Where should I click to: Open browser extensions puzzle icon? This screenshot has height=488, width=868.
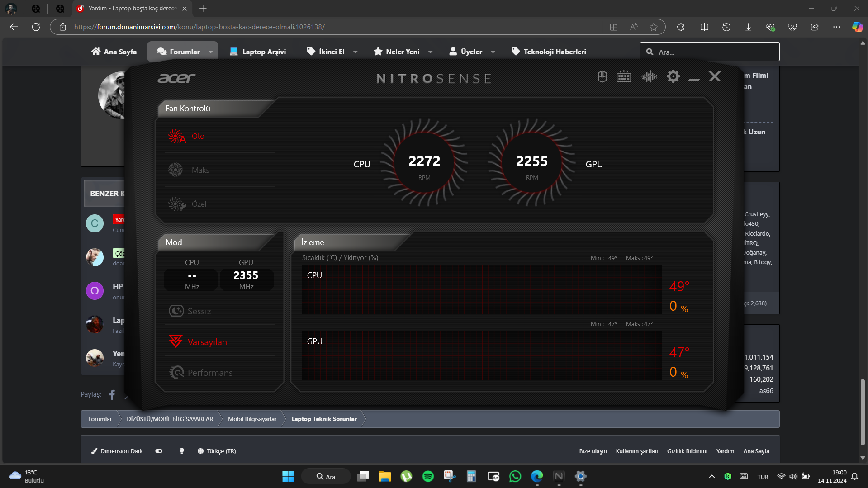pos(680,27)
